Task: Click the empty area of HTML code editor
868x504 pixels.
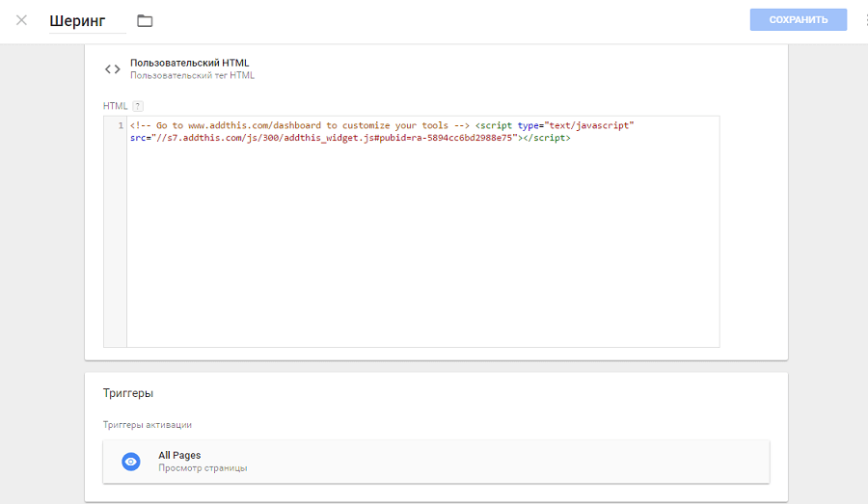Action: pos(422,251)
